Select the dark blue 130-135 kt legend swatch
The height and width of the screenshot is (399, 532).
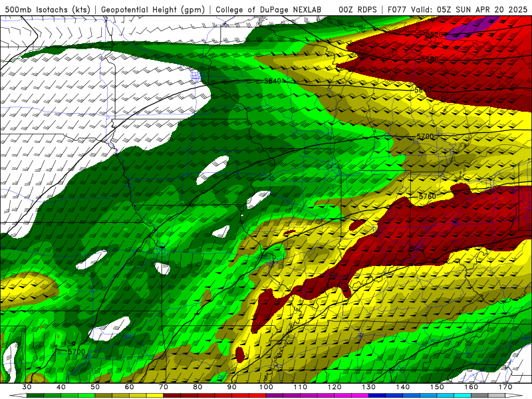tap(377, 396)
